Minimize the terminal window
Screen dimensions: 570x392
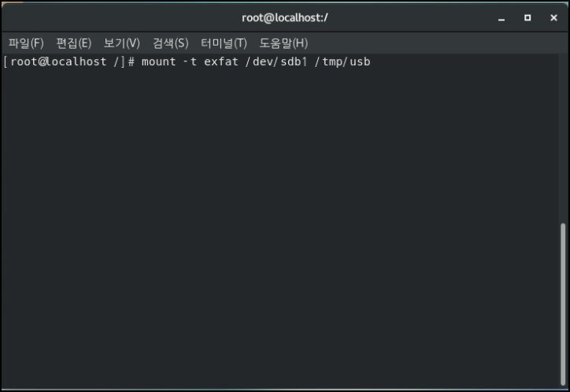[x=502, y=18]
